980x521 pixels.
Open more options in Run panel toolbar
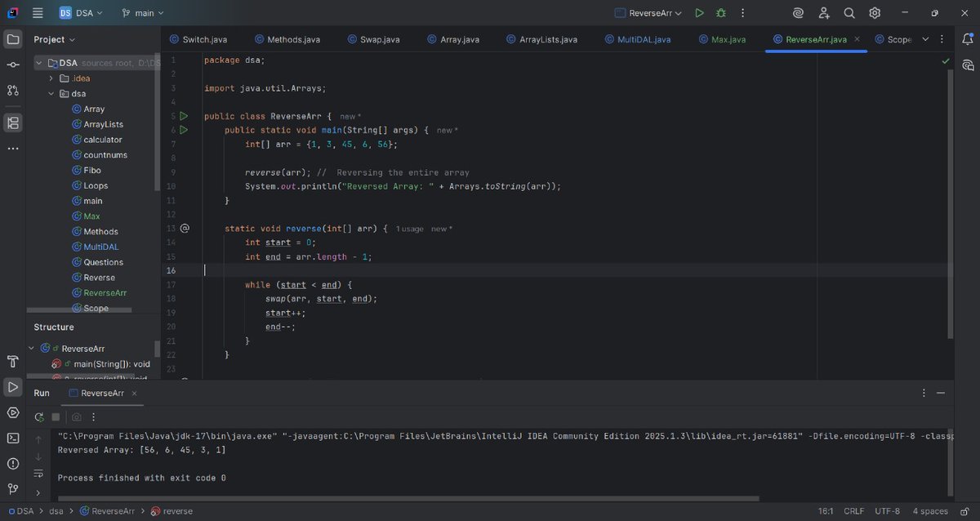pos(92,416)
